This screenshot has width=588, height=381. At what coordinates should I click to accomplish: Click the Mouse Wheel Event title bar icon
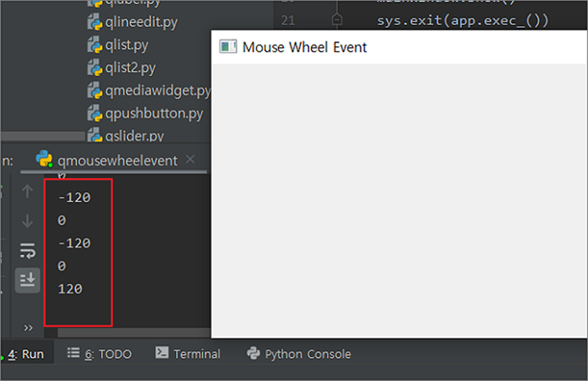point(227,47)
